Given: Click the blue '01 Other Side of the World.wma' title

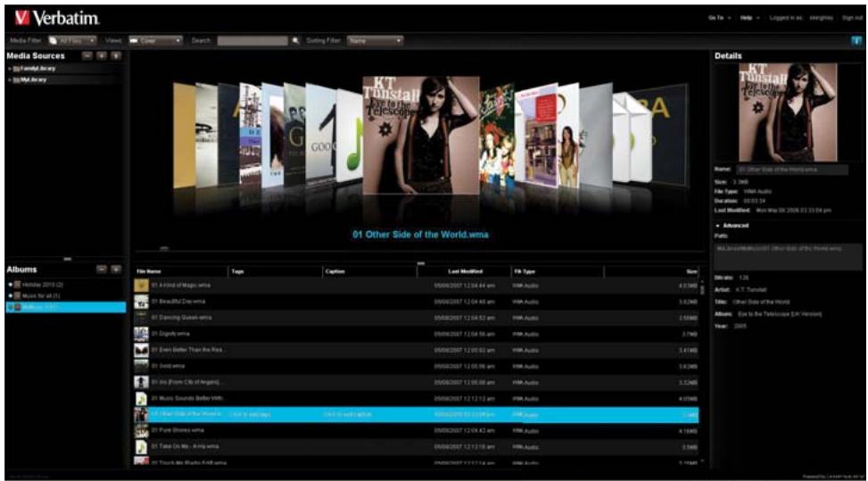Looking at the screenshot, I should click(420, 234).
